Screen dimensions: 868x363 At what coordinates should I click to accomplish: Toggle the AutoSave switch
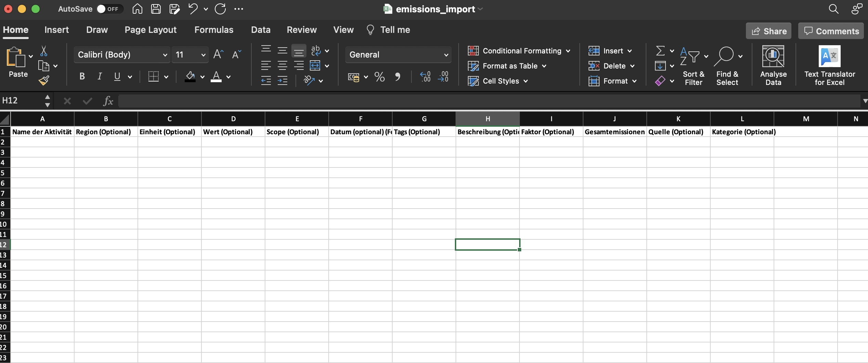pos(108,9)
